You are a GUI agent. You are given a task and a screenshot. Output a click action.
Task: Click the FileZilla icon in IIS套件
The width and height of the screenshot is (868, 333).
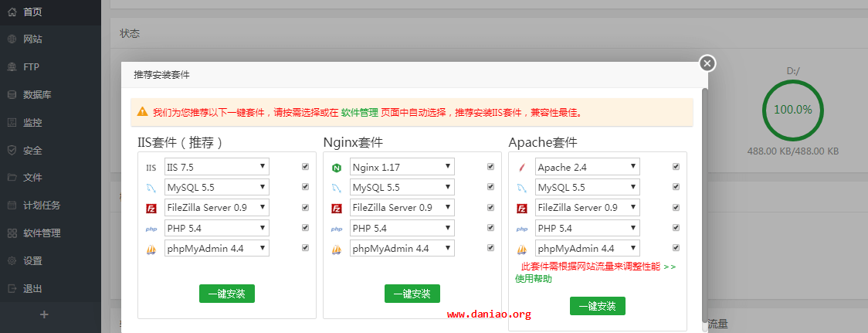151,209
